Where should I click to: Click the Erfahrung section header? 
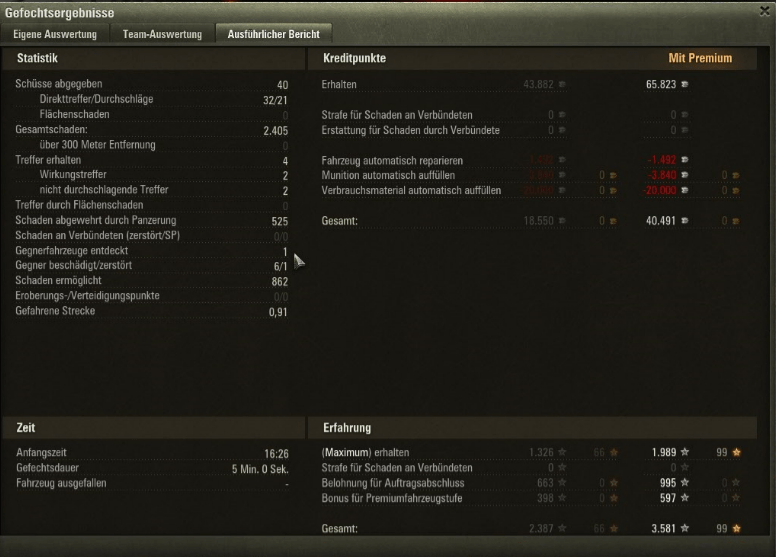pyautogui.click(x=347, y=428)
